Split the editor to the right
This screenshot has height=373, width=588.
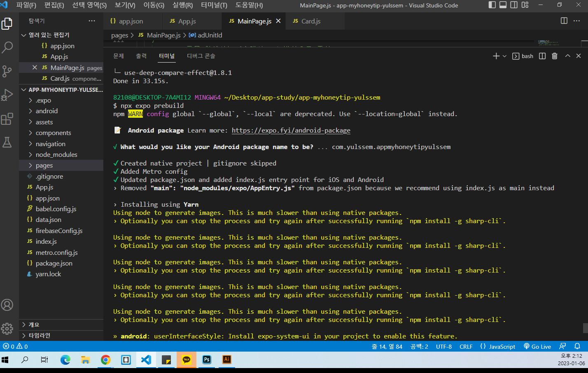click(x=564, y=21)
